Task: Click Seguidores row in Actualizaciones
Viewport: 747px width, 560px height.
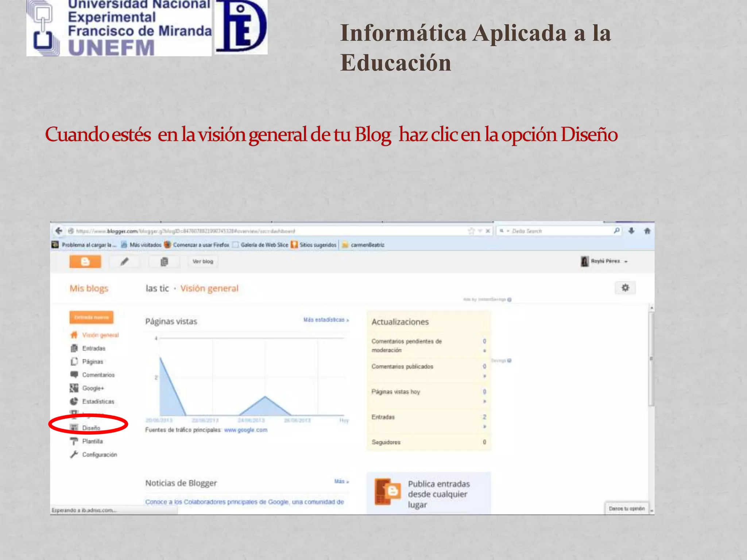Action: click(x=429, y=442)
